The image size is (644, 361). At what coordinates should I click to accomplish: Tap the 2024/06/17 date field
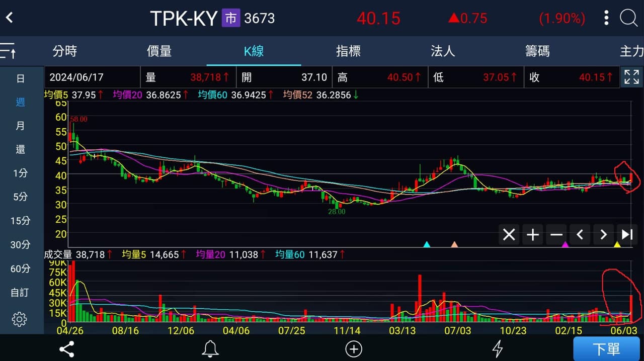93,77
